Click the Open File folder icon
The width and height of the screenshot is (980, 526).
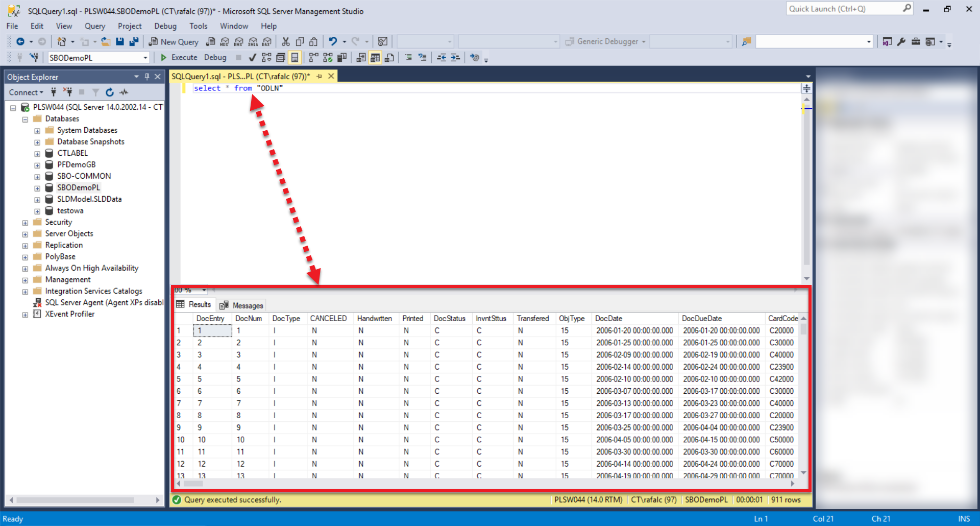(106, 42)
